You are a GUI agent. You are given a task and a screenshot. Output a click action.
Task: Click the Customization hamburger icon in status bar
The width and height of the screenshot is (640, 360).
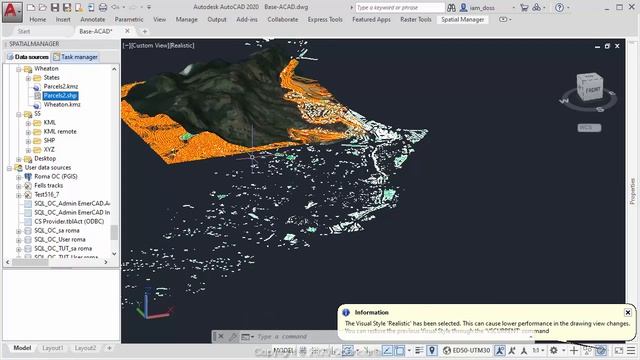coord(631,350)
